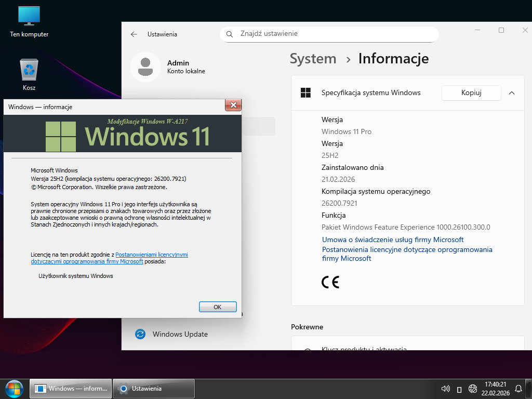Click the clock and date in taskbar
This screenshot has height=399, width=532.
[495, 389]
